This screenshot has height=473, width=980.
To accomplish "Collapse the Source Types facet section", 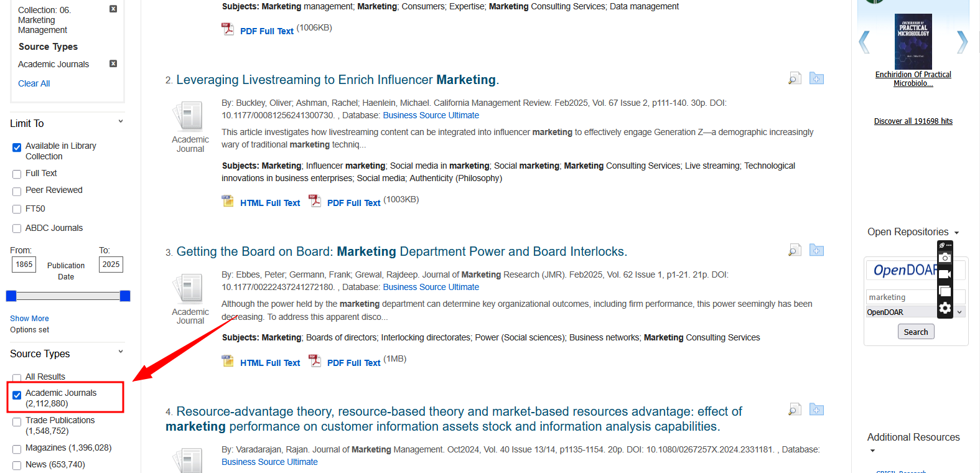I will (x=121, y=352).
